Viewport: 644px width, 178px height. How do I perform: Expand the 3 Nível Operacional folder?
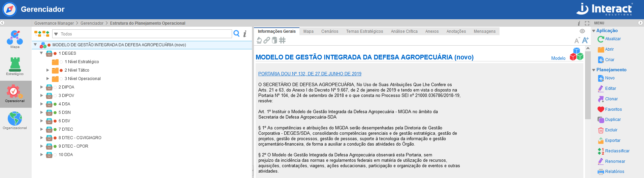pos(48,79)
